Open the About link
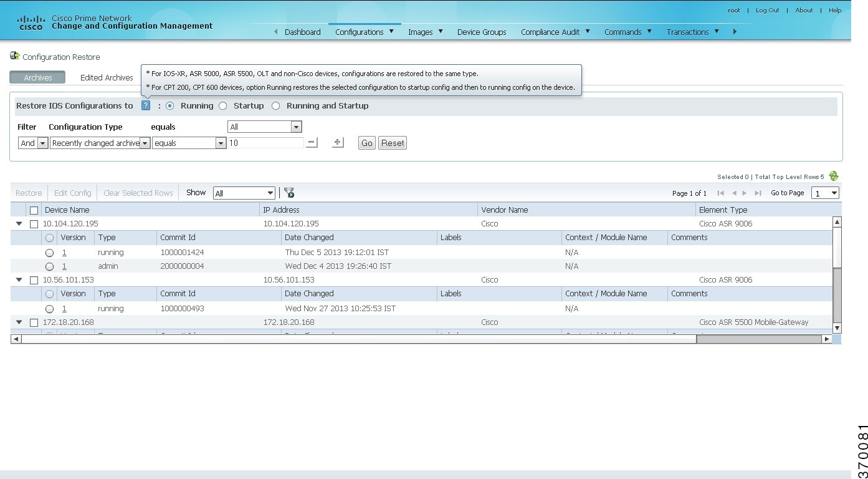The width and height of the screenshot is (868, 479). tap(804, 10)
